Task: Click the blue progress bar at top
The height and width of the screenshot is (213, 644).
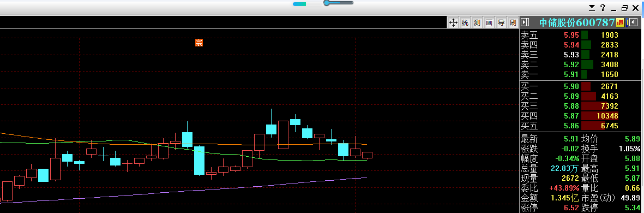Action: coord(299,4)
